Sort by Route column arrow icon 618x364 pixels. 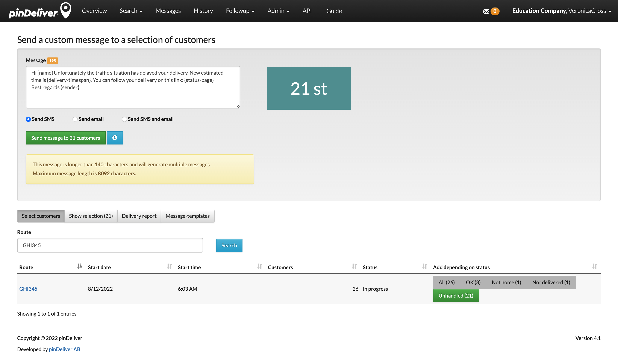(79, 266)
